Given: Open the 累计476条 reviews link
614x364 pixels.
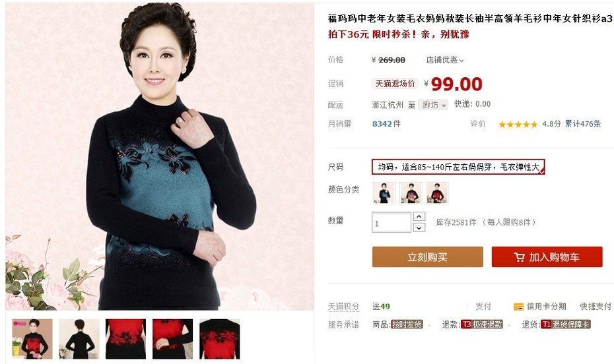Looking at the screenshot, I should tap(583, 124).
